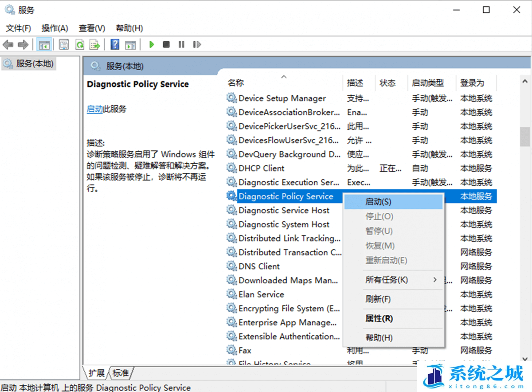532x392 pixels.
Task: Expand 所有任务(K) submenu arrow
Action: pyautogui.click(x=435, y=280)
